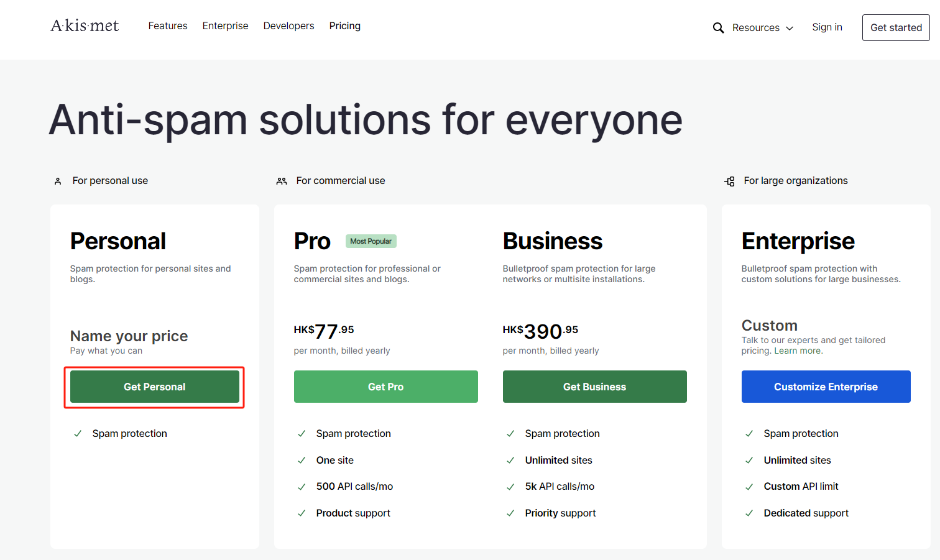Click 'Pay what you can' text
This screenshot has width=940, height=560.
[106, 351]
